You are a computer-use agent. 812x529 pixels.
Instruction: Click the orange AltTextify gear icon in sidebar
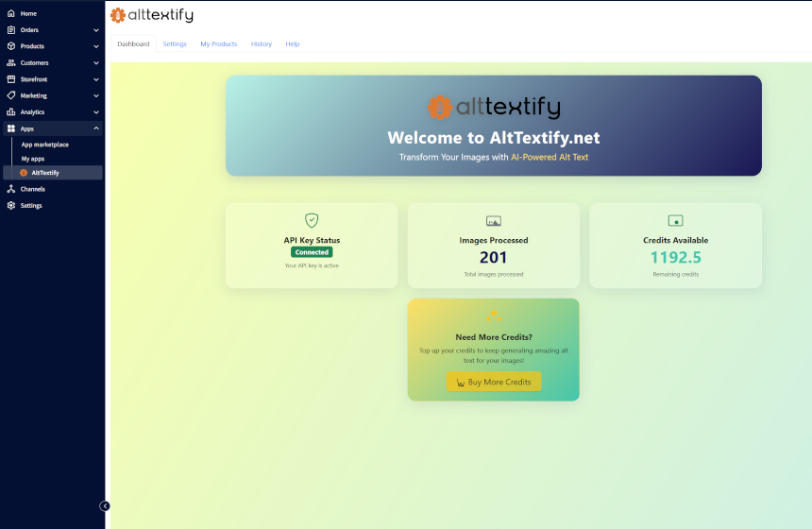(24, 173)
